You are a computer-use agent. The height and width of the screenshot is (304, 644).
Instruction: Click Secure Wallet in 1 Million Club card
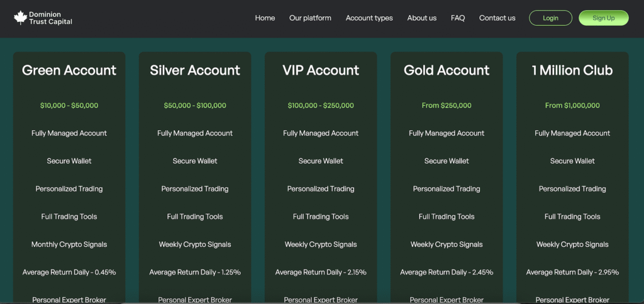click(x=572, y=161)
